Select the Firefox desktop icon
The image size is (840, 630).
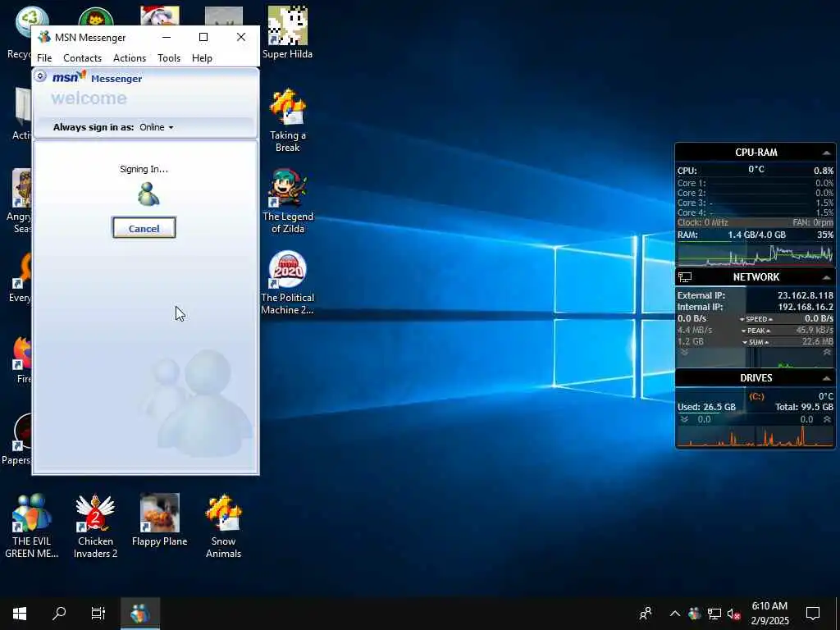coord(22,359)
